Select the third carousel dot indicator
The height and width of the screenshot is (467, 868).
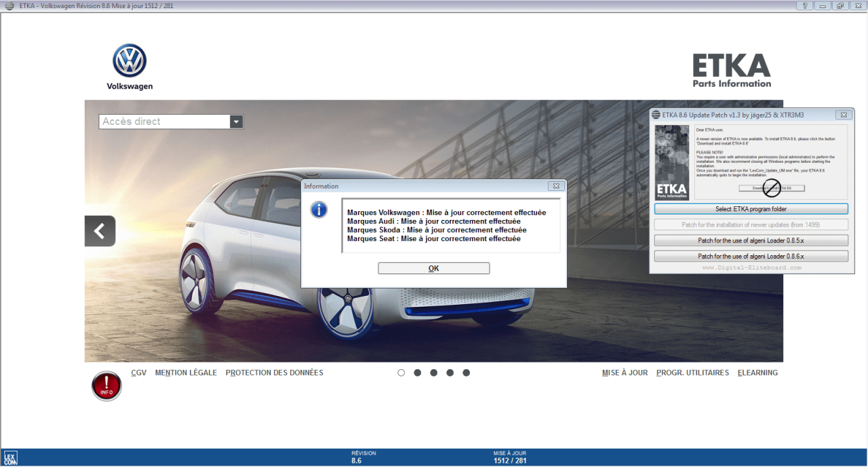tap(434, 373)
